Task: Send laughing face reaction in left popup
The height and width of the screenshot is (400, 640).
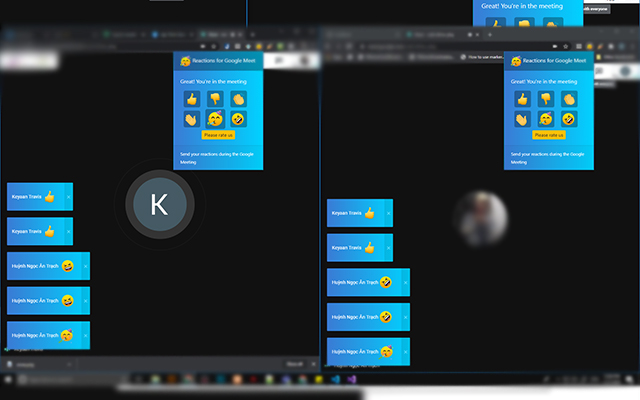Action: click(x=237, y=119)
